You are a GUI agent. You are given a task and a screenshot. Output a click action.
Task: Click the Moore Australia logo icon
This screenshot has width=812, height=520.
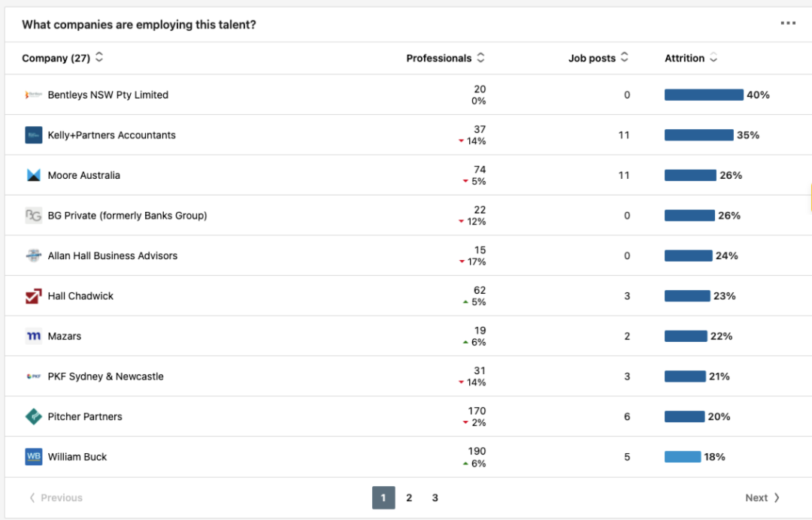[x=33, y=175]
